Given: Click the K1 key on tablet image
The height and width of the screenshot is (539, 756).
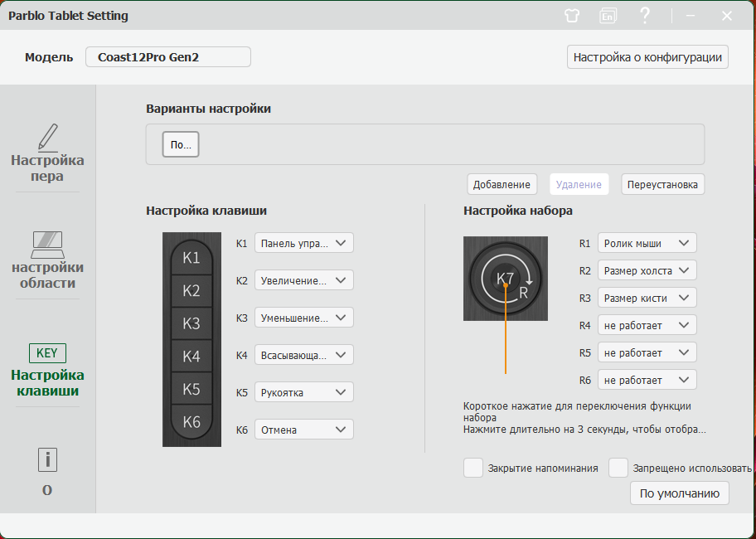Looking at the screenshot, I should point(191,258).
